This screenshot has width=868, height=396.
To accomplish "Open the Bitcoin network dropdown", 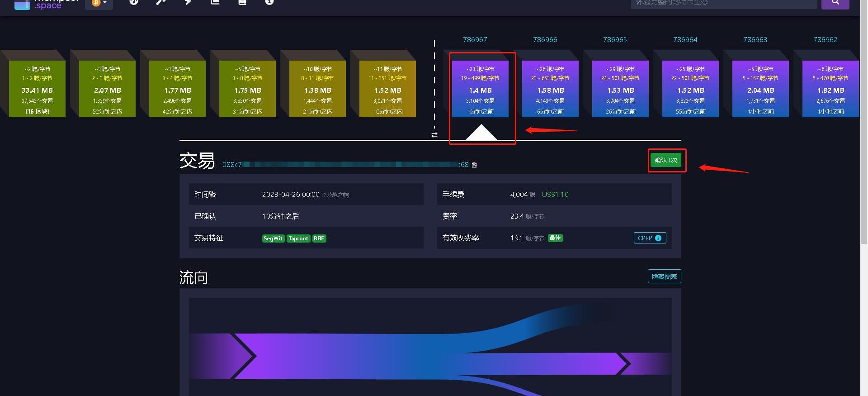I will [99, 3].
